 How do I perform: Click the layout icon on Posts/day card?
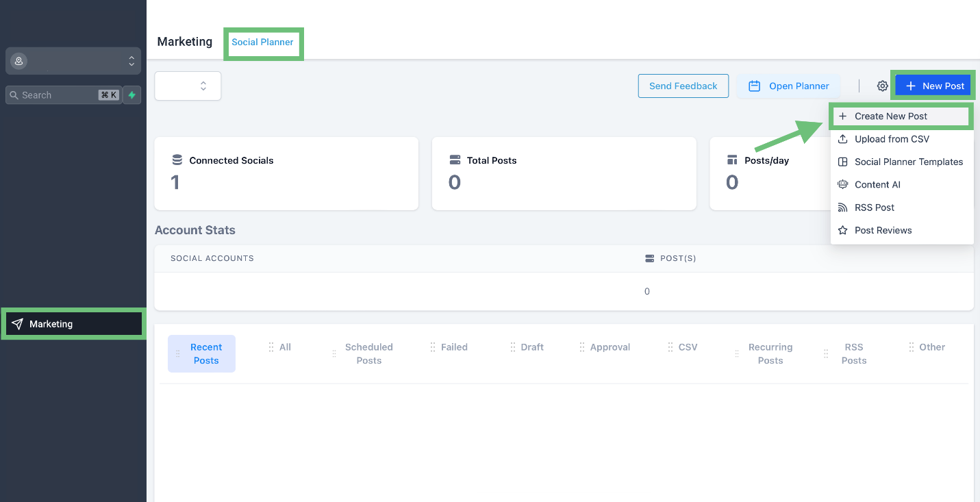click(732, 160)
